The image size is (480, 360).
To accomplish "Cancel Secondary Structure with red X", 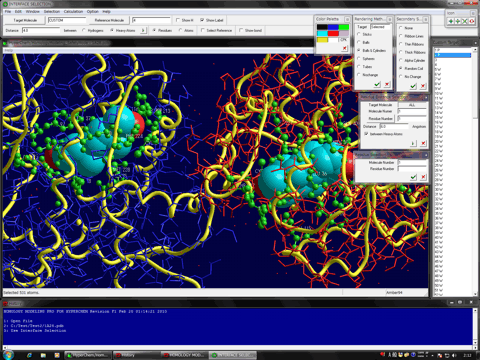I will (423, 86).
